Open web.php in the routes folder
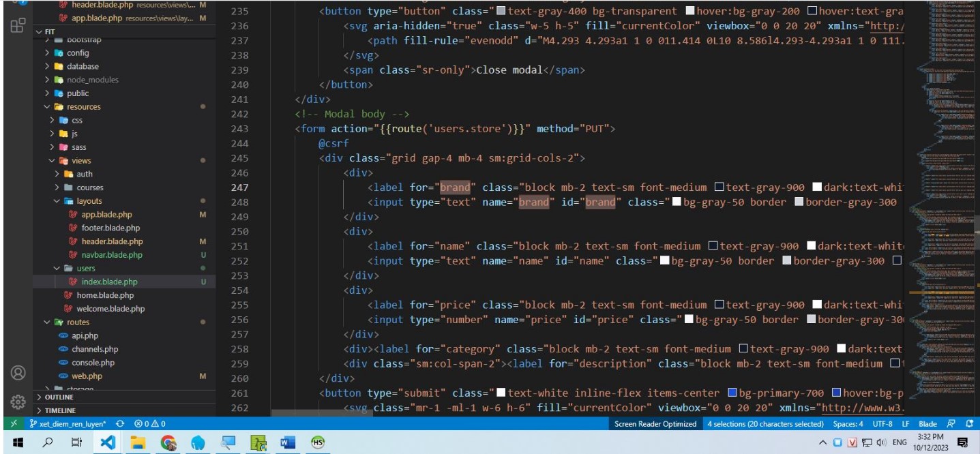This screenshot has height=454, width=980. tap(87, 376)
